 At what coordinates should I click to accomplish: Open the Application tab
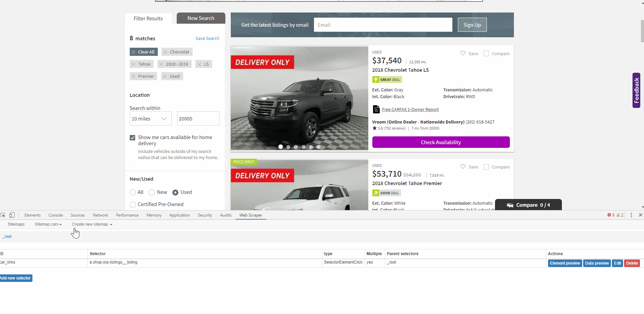179,215
